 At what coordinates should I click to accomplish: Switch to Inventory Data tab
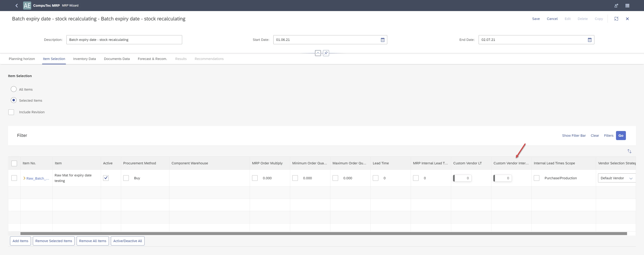[84, 59]
